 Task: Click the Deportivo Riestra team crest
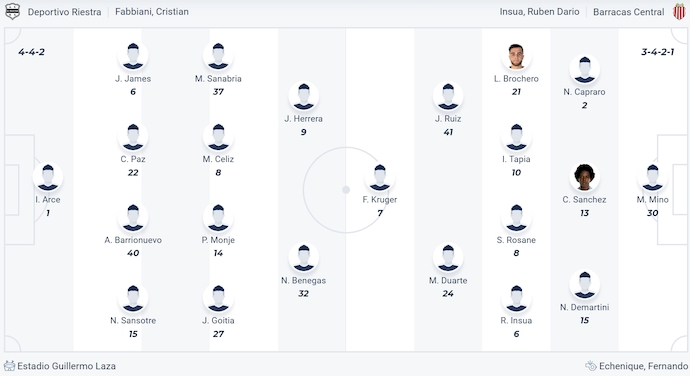click(12, 11)
